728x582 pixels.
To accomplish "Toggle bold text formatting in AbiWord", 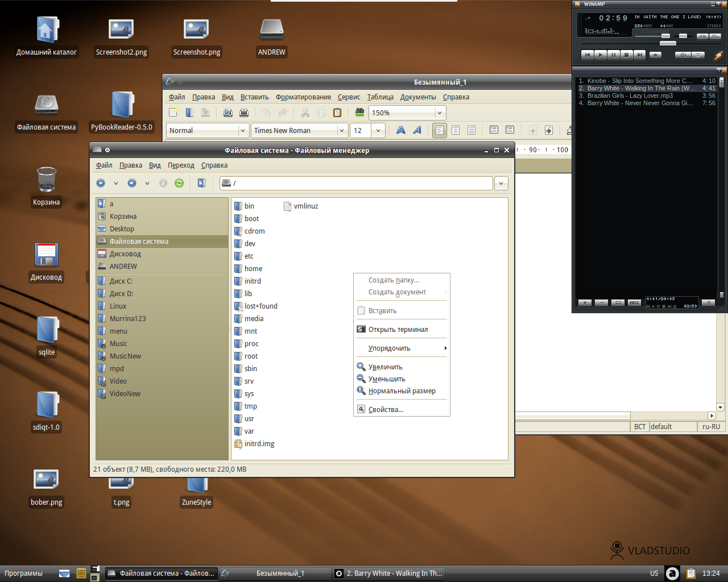I will click(x=401, y=130).
